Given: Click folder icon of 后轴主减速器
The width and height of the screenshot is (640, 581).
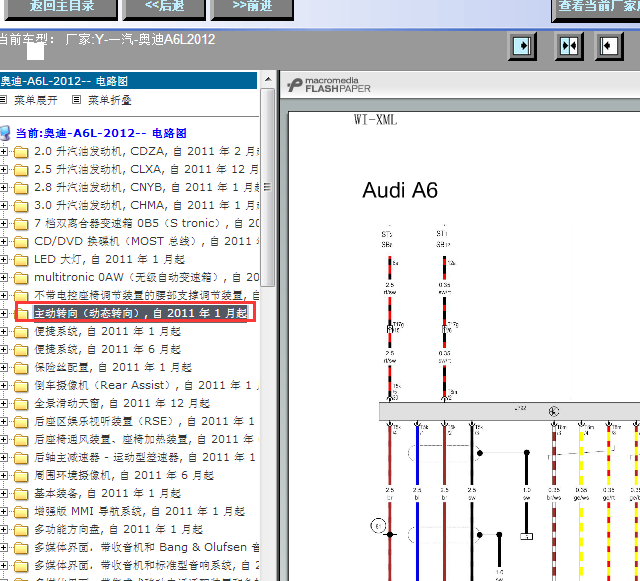Looking at the screenshot, I should [21, 457].
